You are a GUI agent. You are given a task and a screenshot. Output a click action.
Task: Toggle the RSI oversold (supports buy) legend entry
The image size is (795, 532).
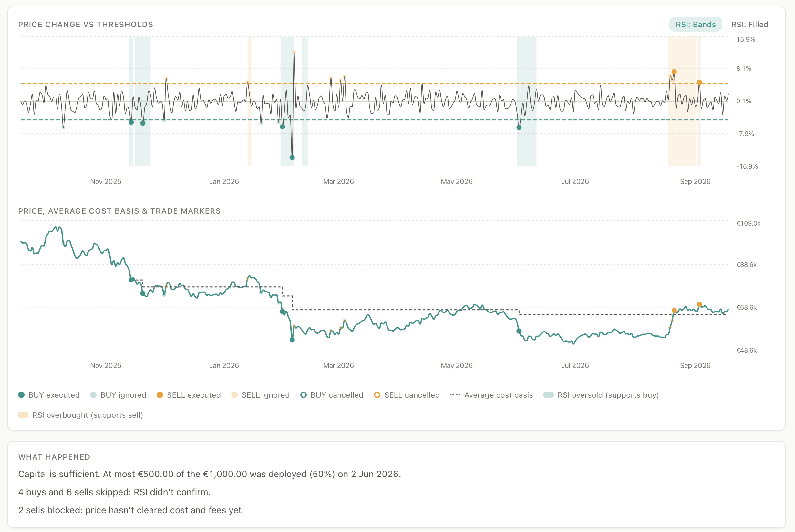tap(601, 395)
